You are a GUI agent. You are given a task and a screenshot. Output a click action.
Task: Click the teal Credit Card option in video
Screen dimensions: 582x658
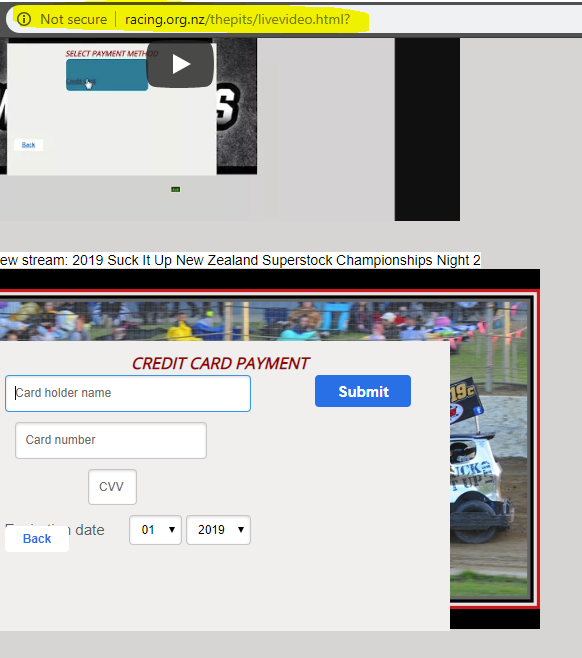pos(107,75)
